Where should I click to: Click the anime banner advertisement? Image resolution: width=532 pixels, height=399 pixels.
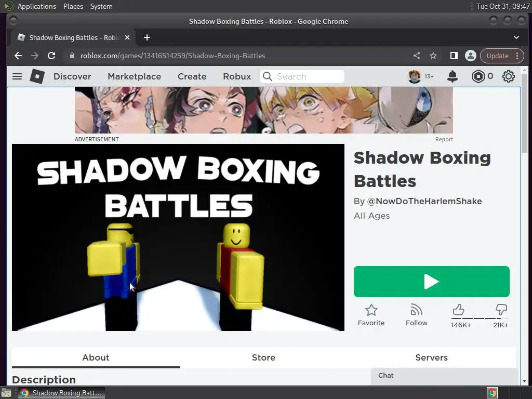coord(263,110)
